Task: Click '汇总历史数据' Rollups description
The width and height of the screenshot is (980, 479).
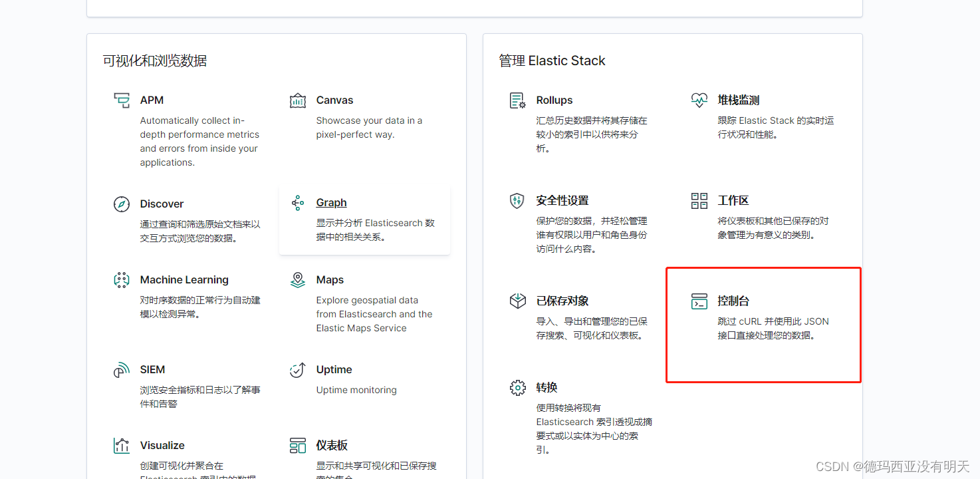Action: [x=592, y=134]
